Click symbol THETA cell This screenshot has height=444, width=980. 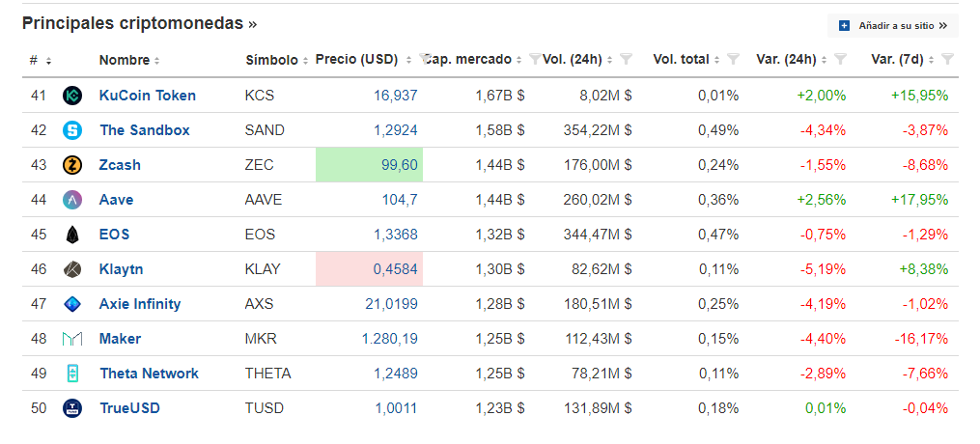(x=268, y=374)
